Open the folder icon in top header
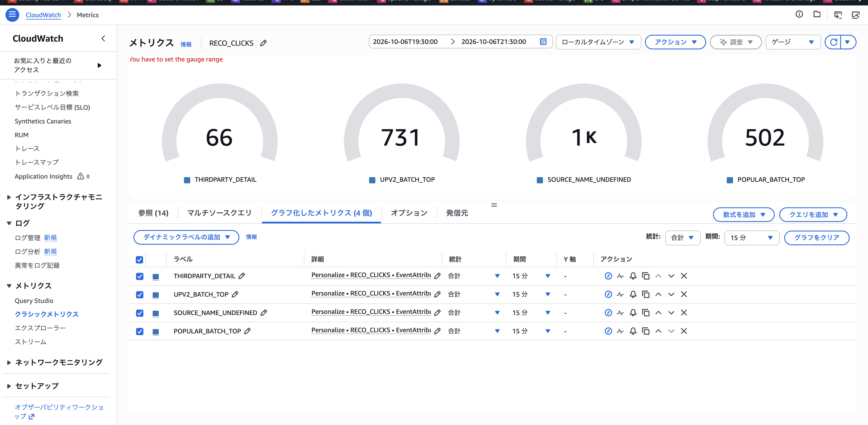Viewport: 868px width, 425px height. 817,14
